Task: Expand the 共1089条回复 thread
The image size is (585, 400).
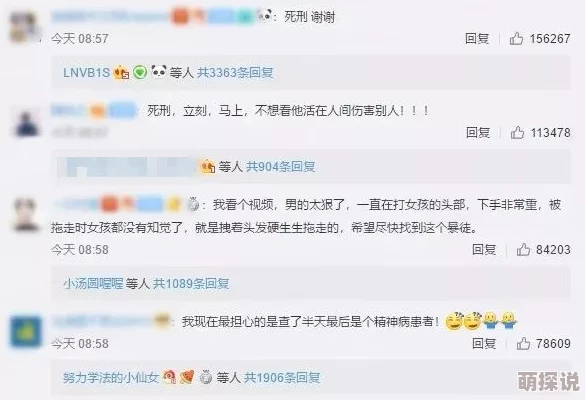Action: (191, 284)
